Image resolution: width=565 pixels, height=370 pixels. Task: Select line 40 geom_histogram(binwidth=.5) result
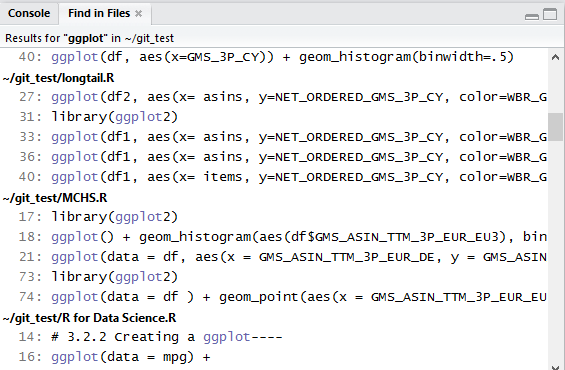(x=274, y=57)
